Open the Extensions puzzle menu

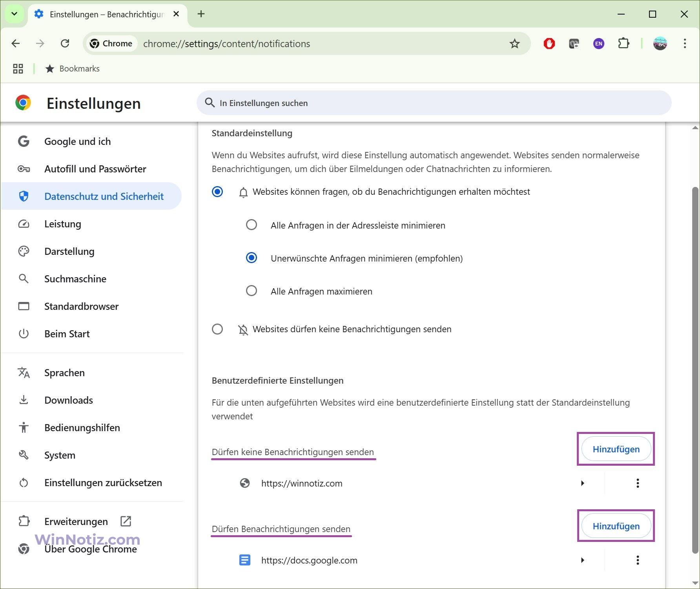[623, 44]
